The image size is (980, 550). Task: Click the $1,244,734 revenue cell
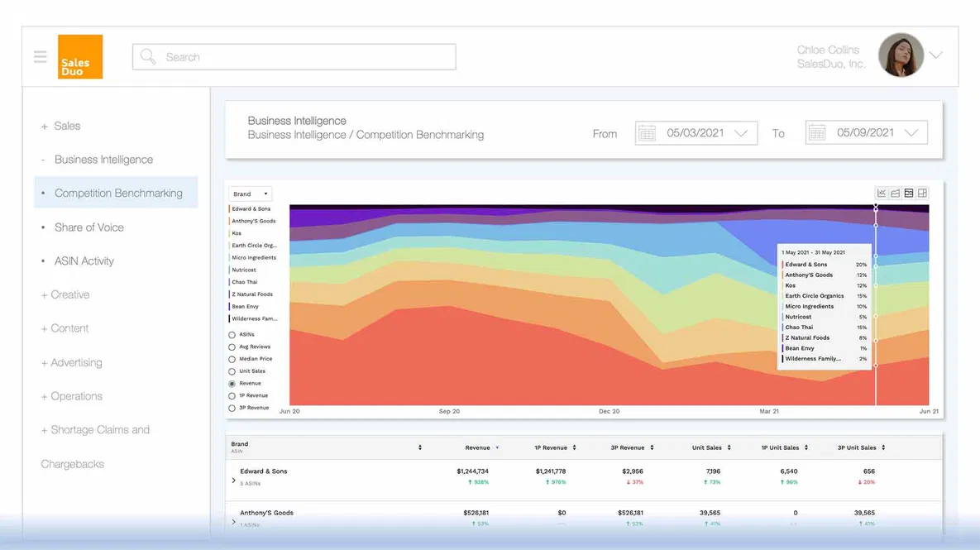(x=472, y=471)
